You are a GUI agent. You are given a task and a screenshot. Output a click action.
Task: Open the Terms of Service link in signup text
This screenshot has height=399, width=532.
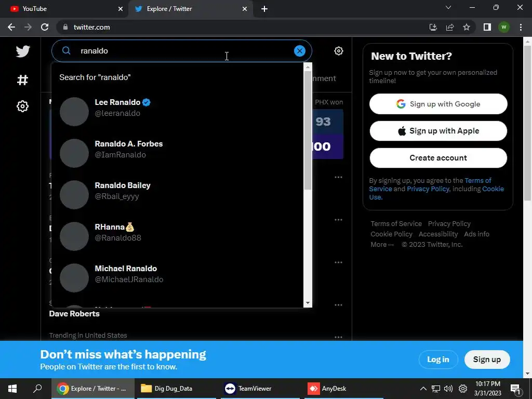[x=478, y=180]
